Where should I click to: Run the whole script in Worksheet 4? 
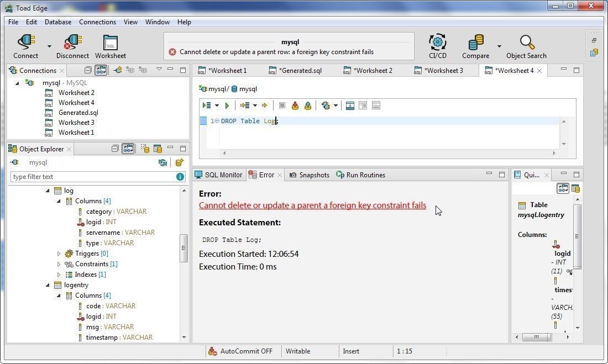coord(207,105)
